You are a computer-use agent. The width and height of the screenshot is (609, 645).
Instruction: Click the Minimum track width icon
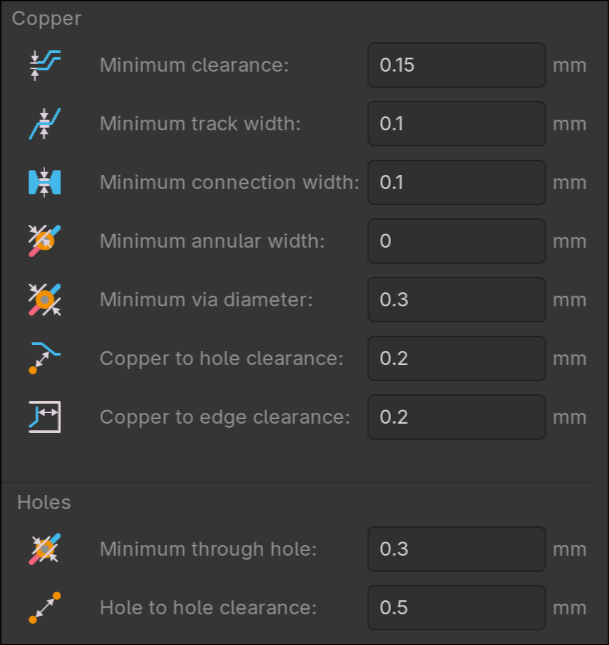tap(45, 124)
